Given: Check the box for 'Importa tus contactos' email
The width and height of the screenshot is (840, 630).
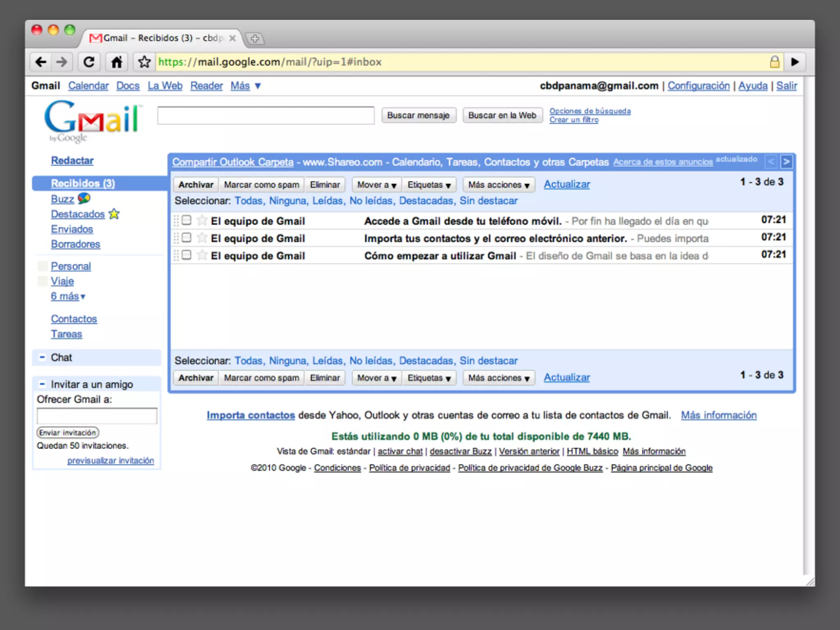Looking at the screenshot, I should pyautogui.click(x=187, y=237).
